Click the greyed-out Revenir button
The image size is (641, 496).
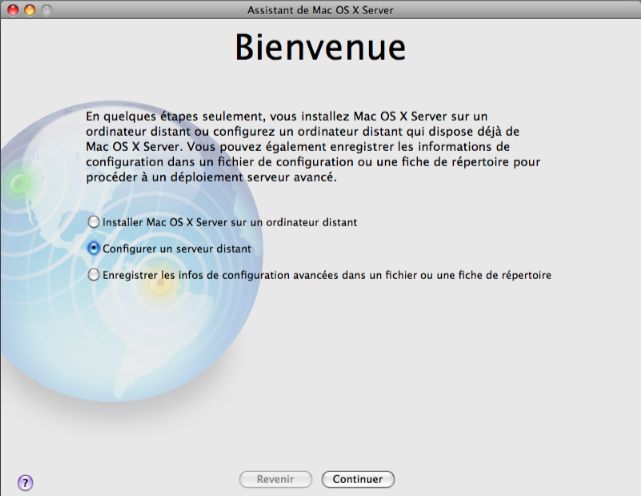276,479
